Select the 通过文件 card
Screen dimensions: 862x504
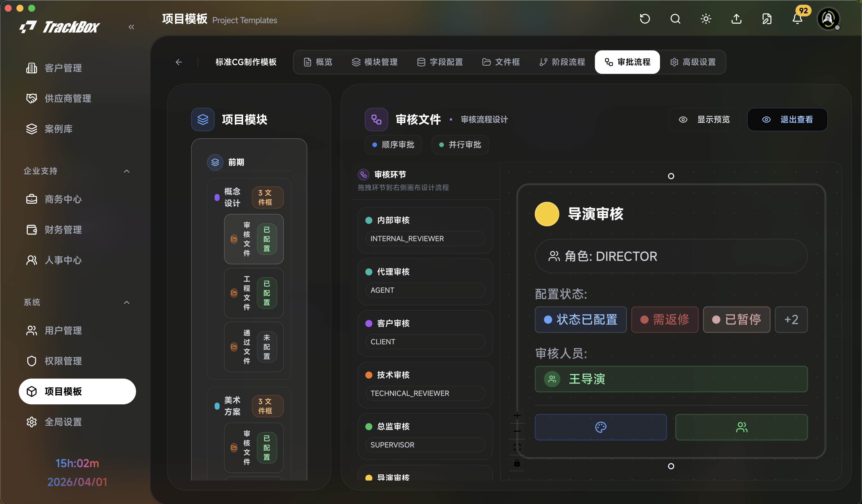coord(254,347)
